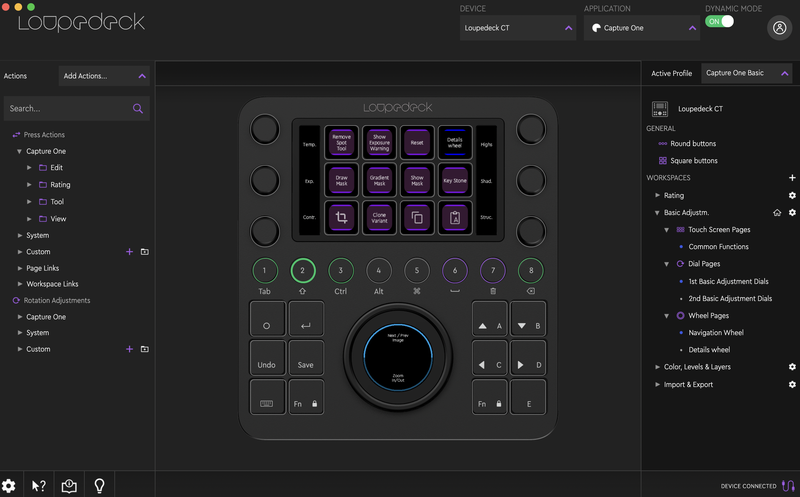Open the settings gear for the Color, Levels & Layers workspace
Screen dimensions: 800x497
pyautogui.click(x=792, y=367)
